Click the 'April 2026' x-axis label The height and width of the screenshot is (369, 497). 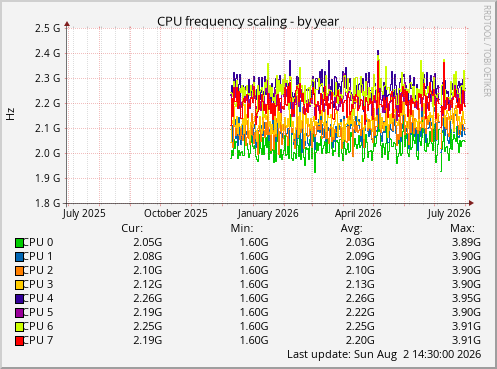pos(358,214)
